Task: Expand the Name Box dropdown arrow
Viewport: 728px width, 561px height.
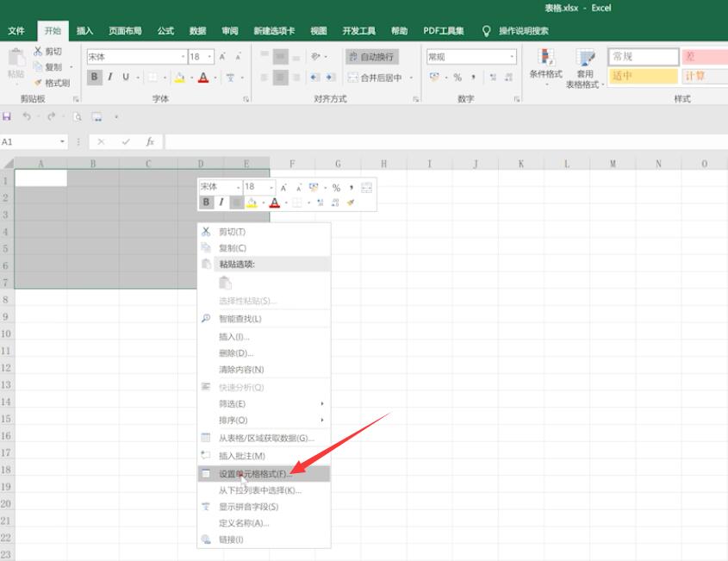Action: click(x=62, y=141)
